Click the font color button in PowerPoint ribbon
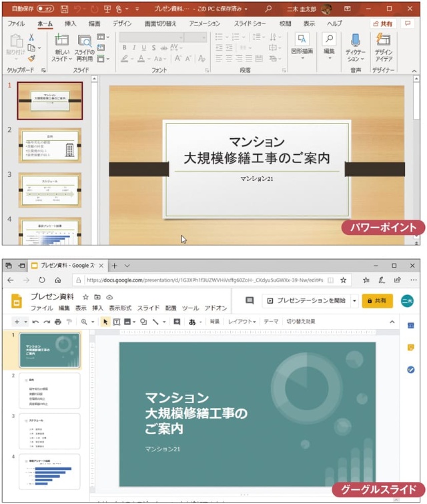The height and width of the screenshot is (504, 427). [x=141, y=59]
